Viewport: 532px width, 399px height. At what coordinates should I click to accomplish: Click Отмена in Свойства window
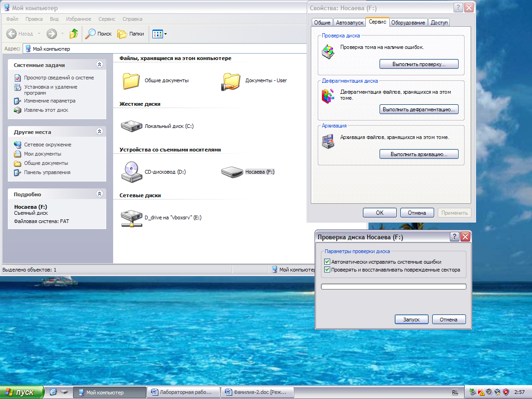click(417, 213)
